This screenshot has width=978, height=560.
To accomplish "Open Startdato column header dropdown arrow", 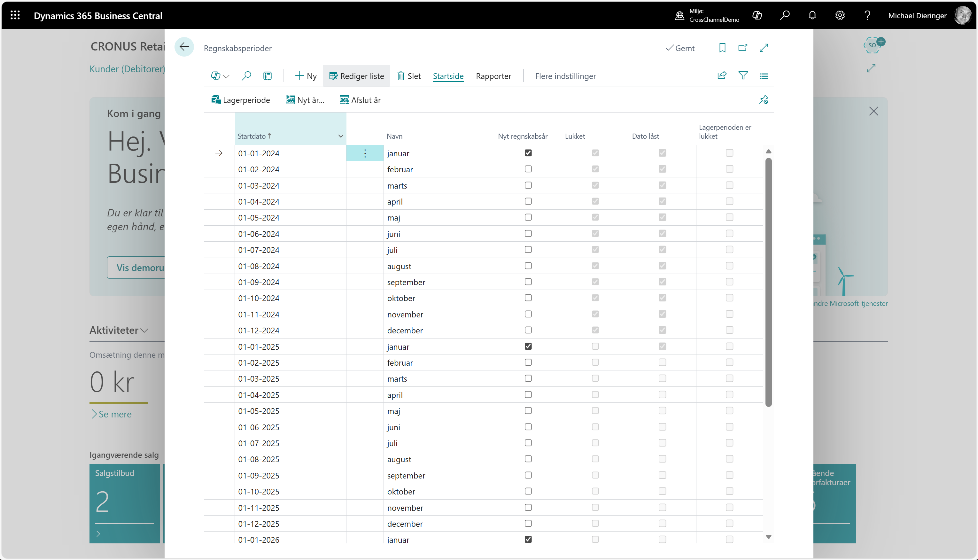I will pos(340,136).
